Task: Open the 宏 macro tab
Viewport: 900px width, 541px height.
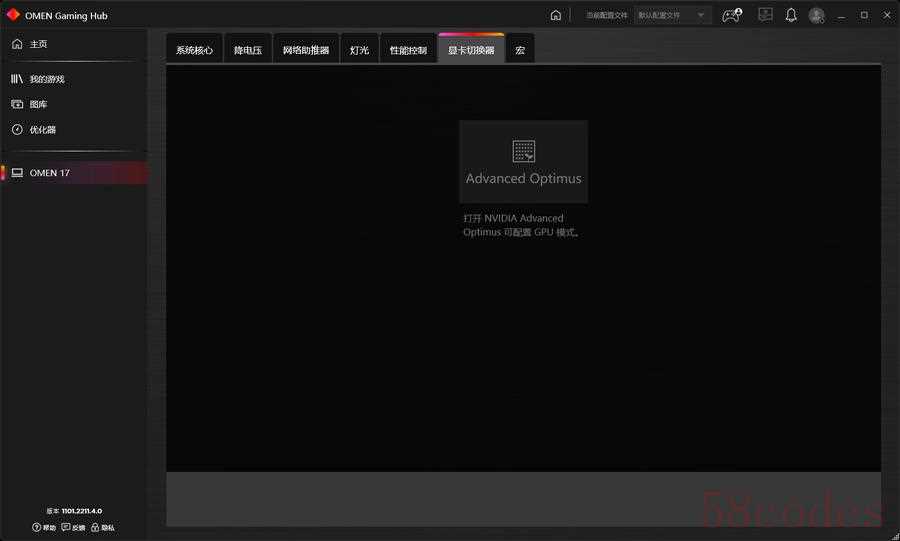Action: (520, 50)
